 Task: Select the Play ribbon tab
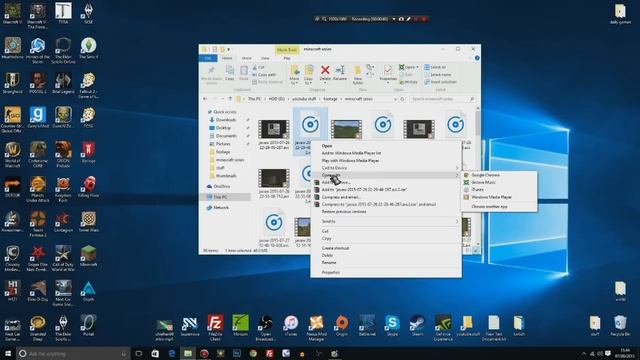pos(287,58)
